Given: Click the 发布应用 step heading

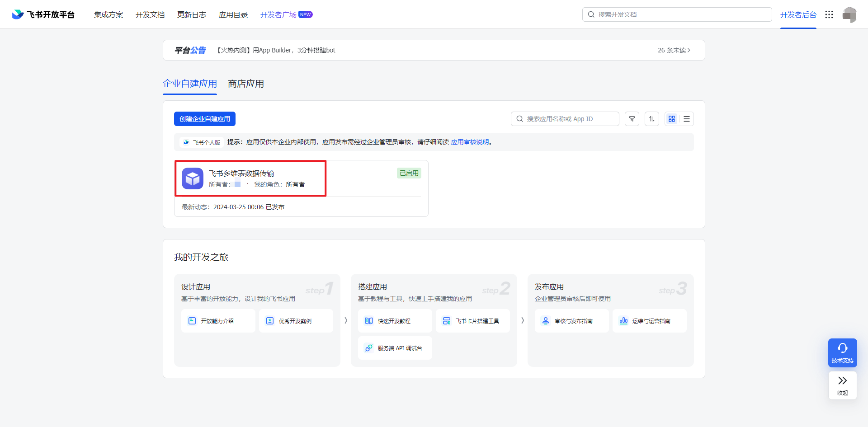Looking at the screenshot, I should click(x=549, y=286).
